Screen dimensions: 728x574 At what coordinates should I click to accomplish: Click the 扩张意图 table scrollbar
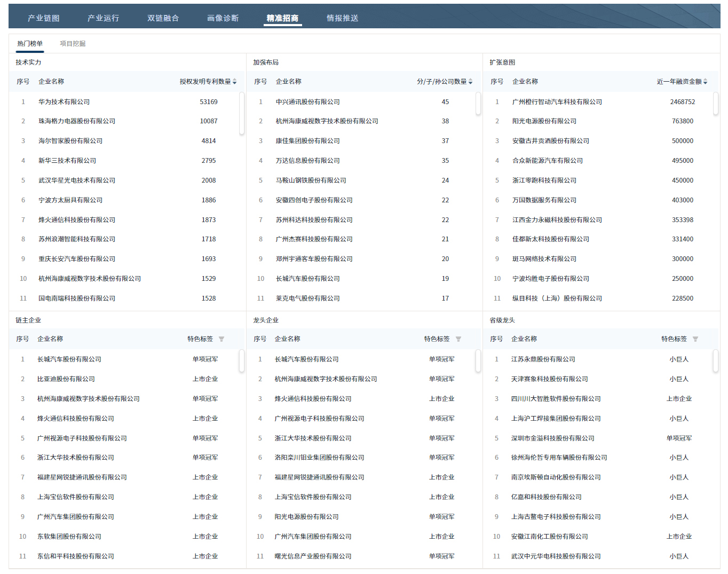click(x=716, y=104)
